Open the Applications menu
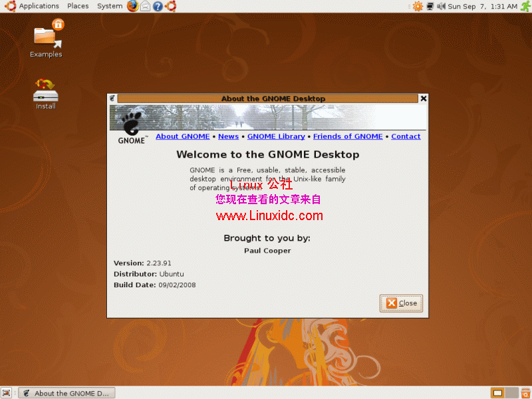Screen dimensions: 532x399 (x=39, y=5)
